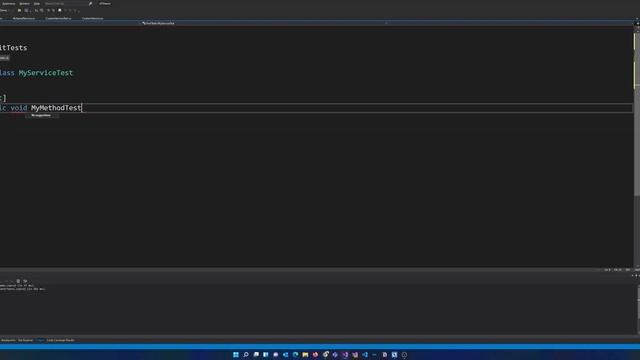Open the taskbar Search icon
The image size is (640, 360).
246,355
